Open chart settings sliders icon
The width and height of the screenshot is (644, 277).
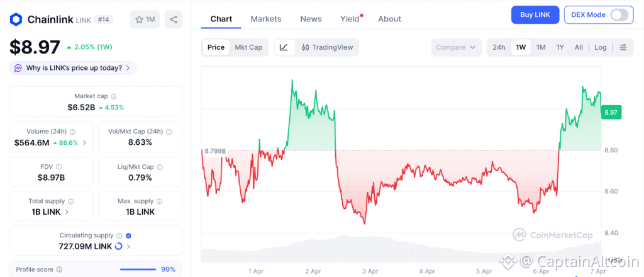pyautogui.click(x=623, y=47)
